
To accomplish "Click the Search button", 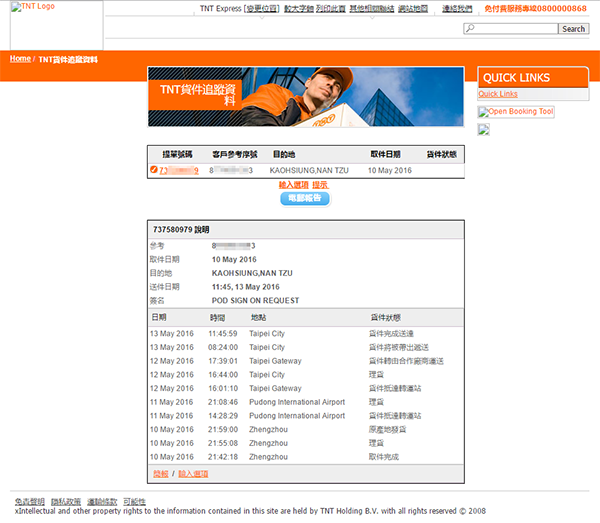I will click(x=573, y=29).
